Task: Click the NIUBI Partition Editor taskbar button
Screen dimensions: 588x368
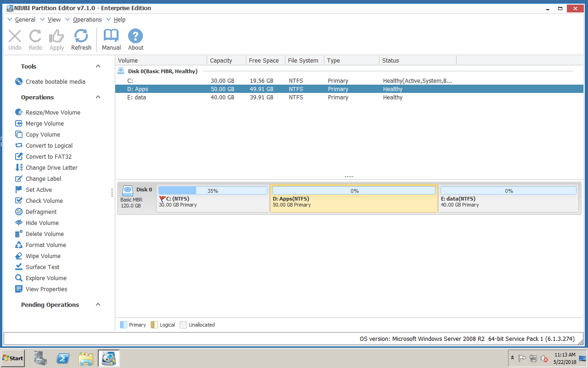Action: [109, 358]
